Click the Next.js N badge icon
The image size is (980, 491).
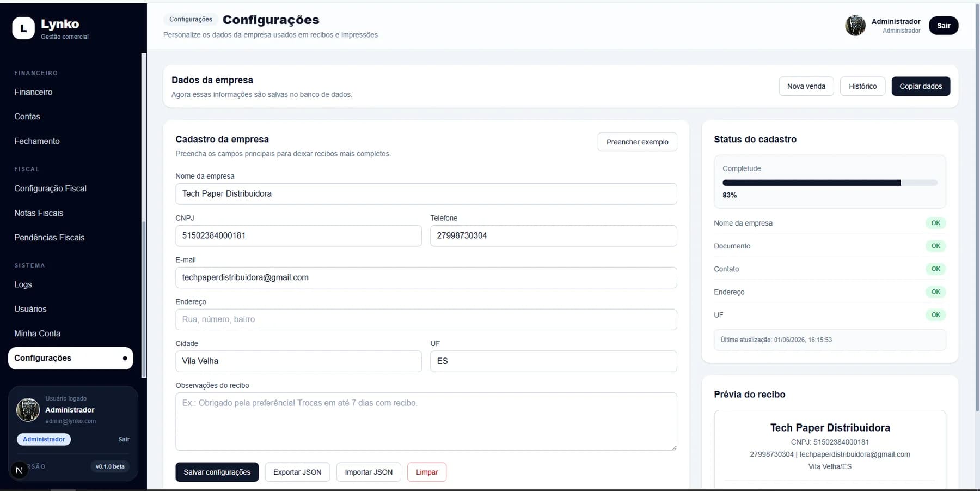(19, 470)
